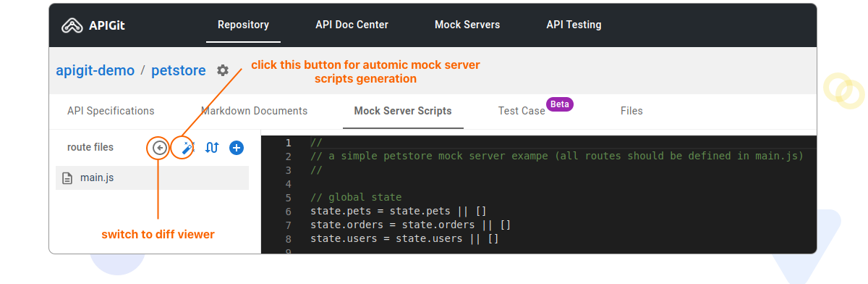The width and height of the screenshot is (868, 284).
Task: Click the '// global state' comment line
Action: pyautogui.click(x=356, y=197)
